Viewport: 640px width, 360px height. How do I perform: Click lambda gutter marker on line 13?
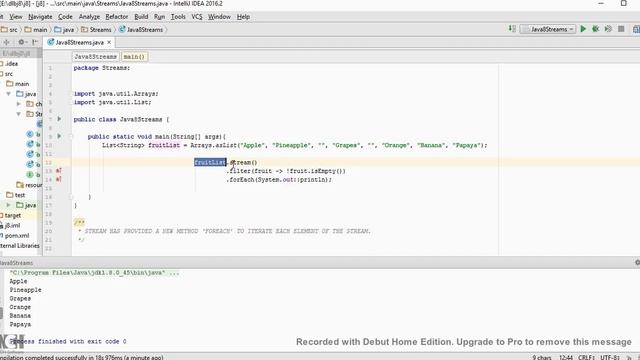(58, 171)
